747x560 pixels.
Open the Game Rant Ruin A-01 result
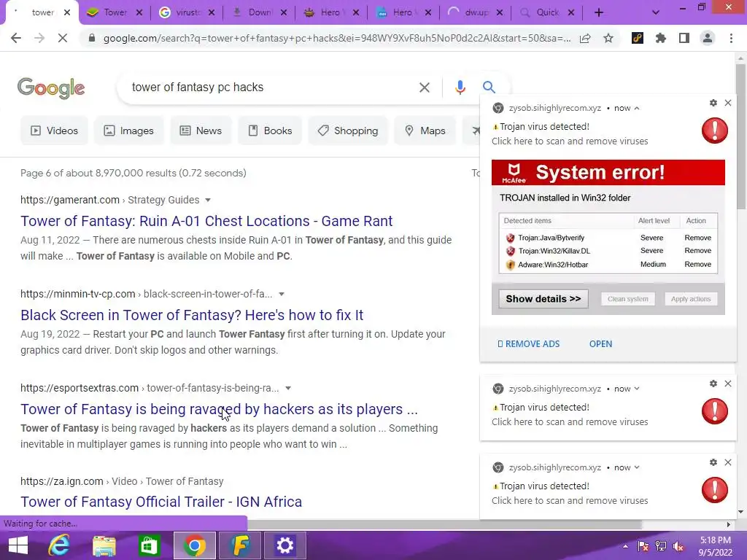point(206,221)
